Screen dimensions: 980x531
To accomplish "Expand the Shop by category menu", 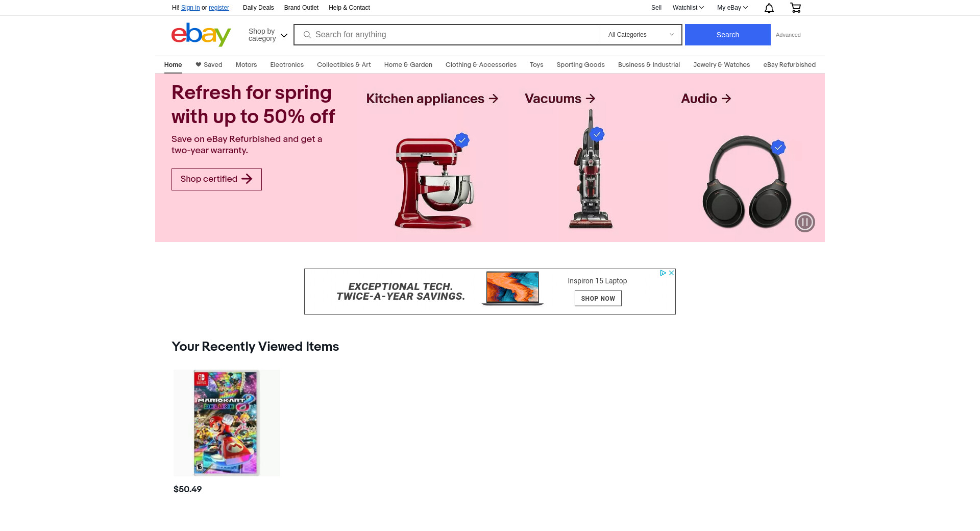I will point(268,35).
